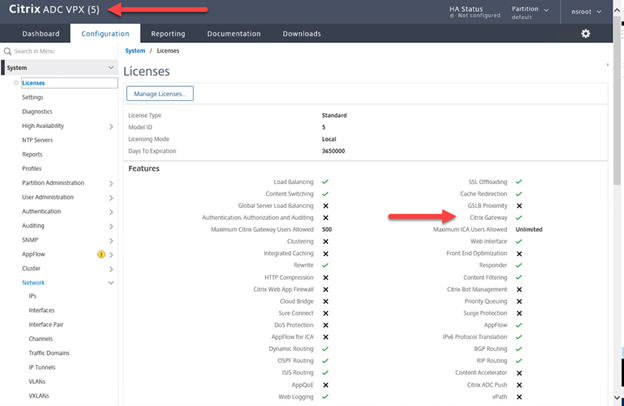
Task: Click the scrollbar down arrow
Action: click(x=617, y=398)
